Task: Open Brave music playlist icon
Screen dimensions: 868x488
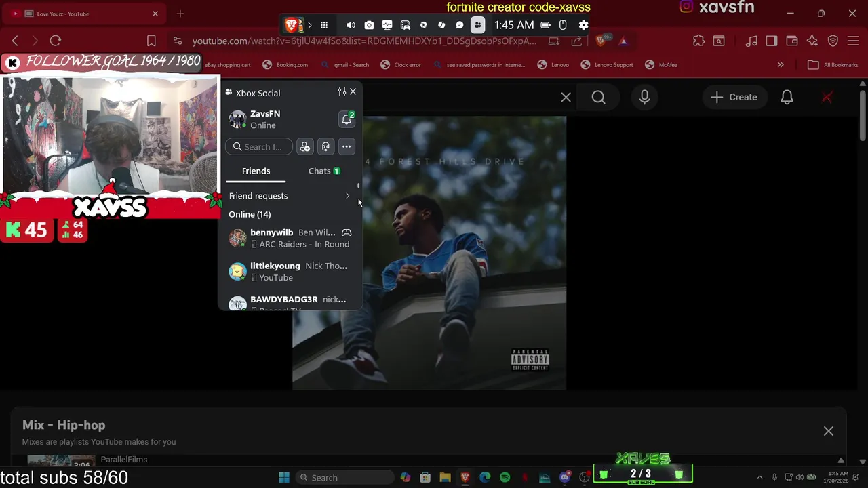Action: click(x=751, y=41)
